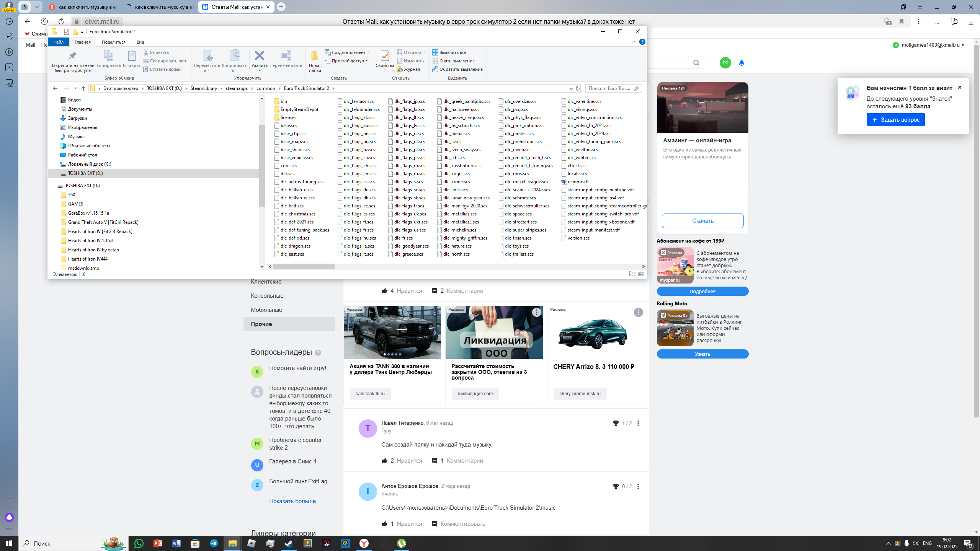Viewport: 980px width, 551px height.
Task: Open Word from the taskbar
Action: (x=176, y=543)
